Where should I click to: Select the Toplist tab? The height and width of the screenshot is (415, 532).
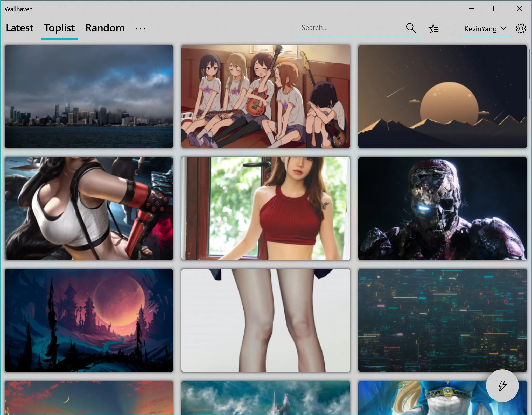coord(59,28)
